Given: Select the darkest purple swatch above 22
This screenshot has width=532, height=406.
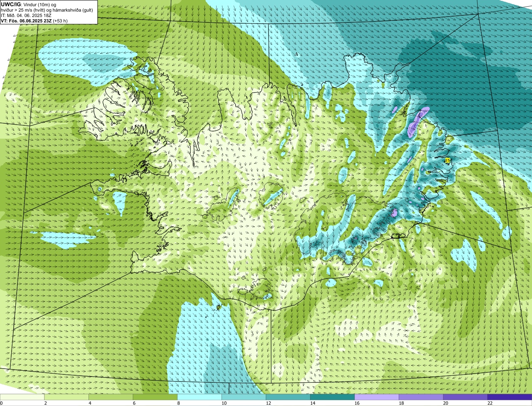Looking at the screenshot, I should tap(510, 397).
